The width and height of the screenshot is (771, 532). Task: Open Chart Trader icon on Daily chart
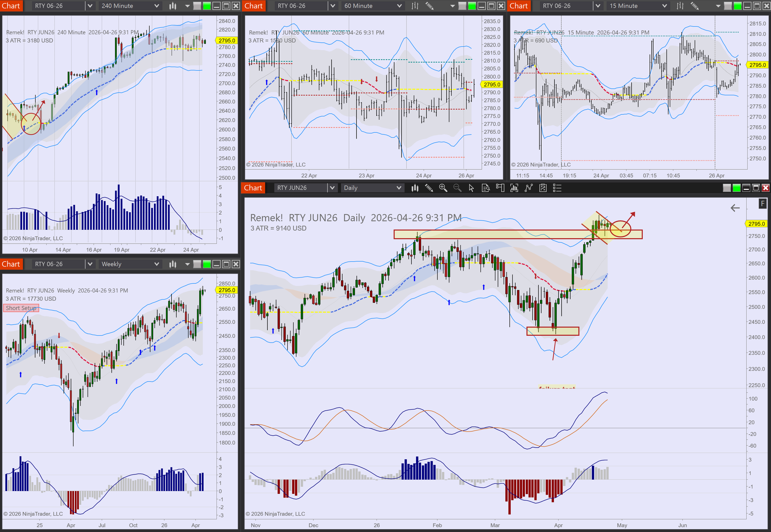tap(500, 188)
